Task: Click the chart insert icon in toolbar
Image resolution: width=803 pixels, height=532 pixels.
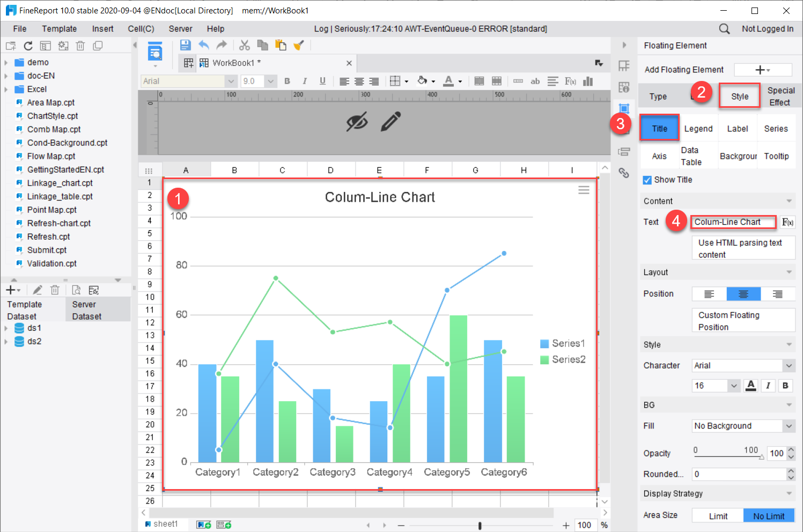Action: click(588, 81)
